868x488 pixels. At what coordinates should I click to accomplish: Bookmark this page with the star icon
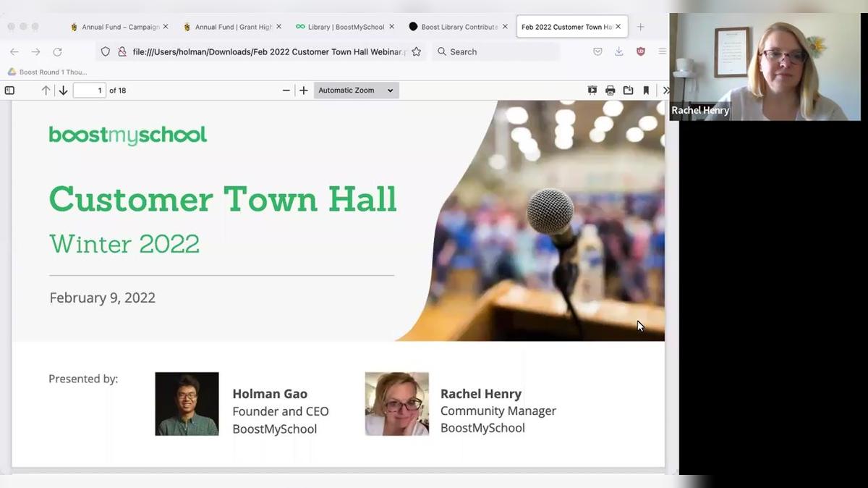(415, 51)
